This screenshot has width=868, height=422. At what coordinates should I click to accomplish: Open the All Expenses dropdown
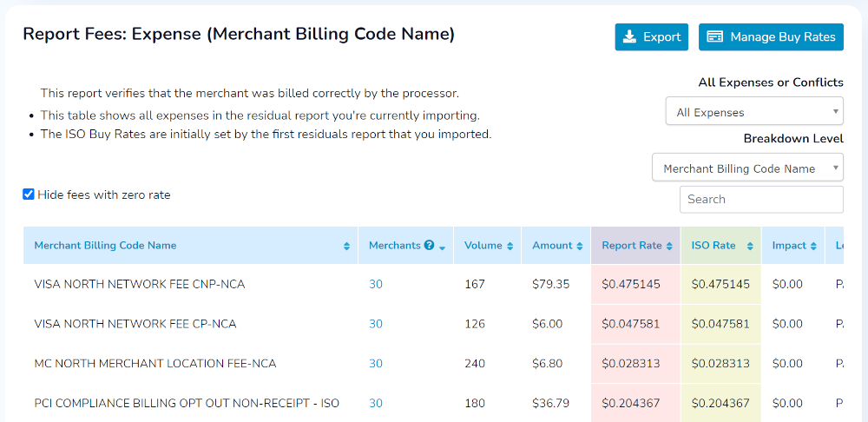(x=754, y=111)
